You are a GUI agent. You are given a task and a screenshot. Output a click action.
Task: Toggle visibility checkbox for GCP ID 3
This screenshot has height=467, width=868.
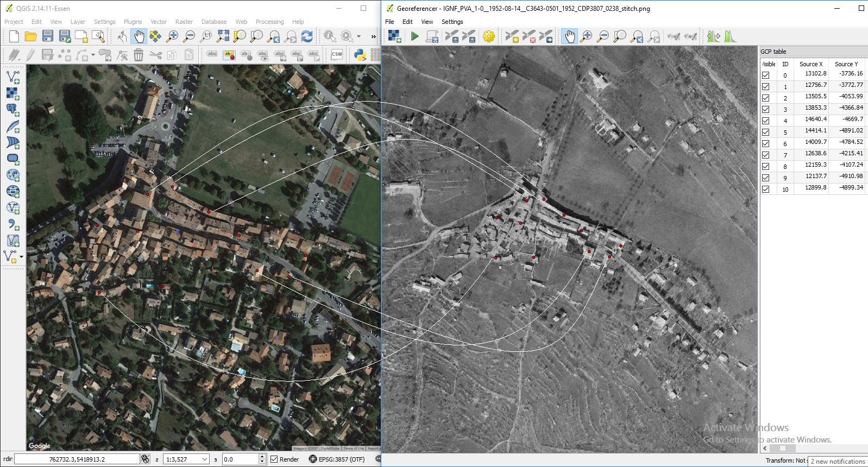(765, 110)
